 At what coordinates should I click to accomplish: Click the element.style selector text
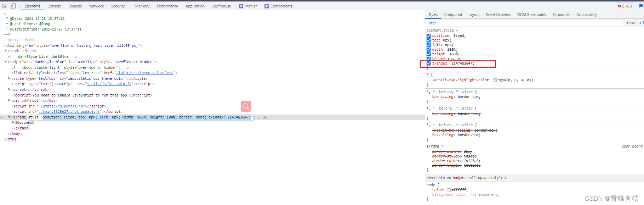440,31
